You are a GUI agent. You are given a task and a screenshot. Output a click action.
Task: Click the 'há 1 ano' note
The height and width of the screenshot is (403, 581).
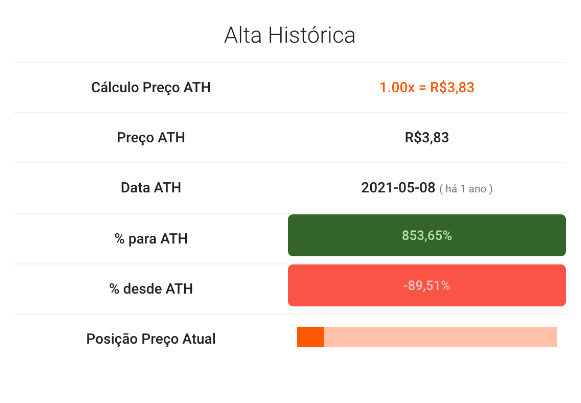pyautogui.click(x=466, y=189)
